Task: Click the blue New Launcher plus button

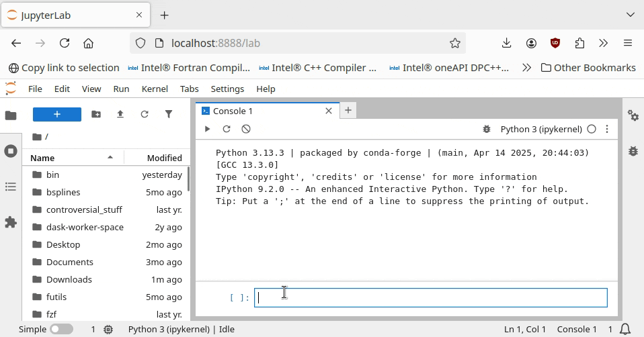Action: click(x=57, y=114)
